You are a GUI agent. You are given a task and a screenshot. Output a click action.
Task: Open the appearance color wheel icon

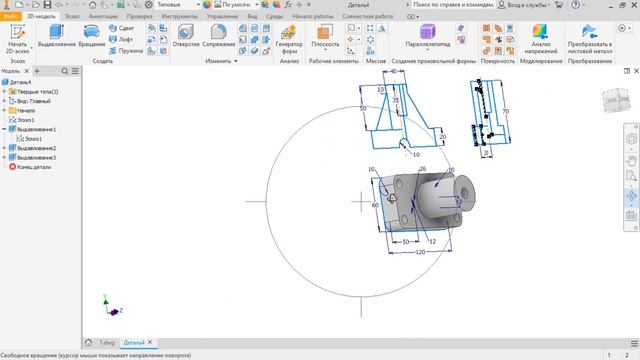click(x=207, y=5)
